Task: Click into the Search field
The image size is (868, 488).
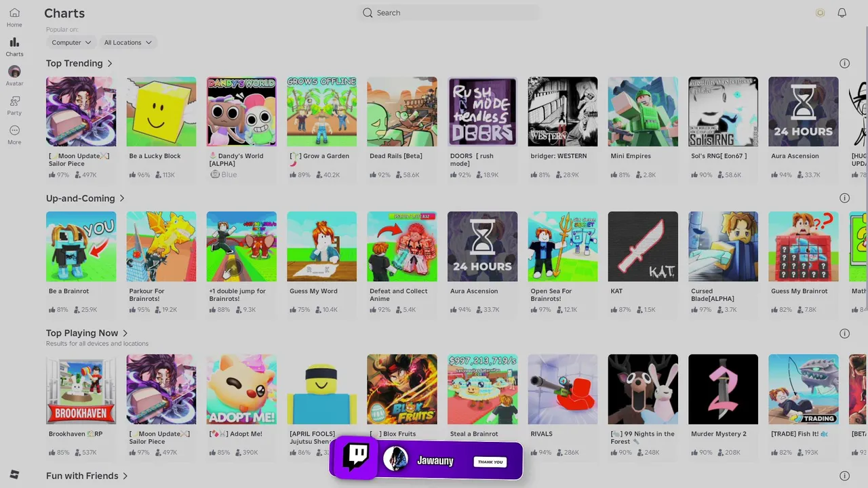Action: coord(448,13)
